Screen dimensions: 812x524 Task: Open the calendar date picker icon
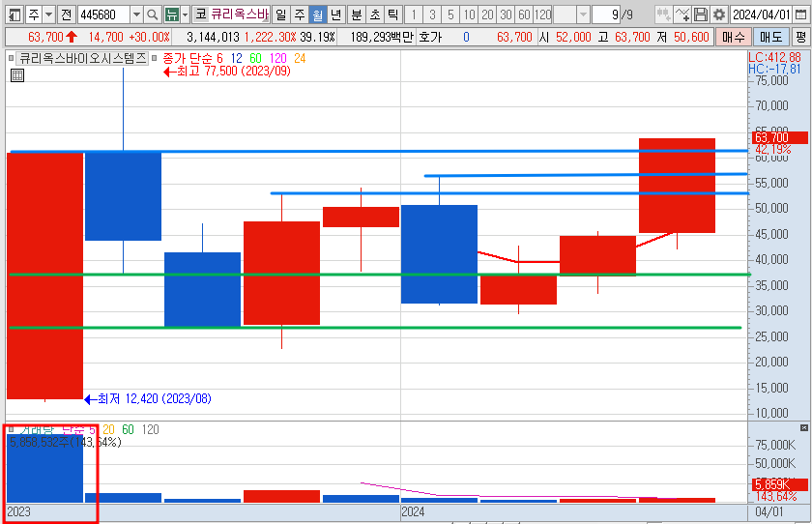click(x=800, y=15)
